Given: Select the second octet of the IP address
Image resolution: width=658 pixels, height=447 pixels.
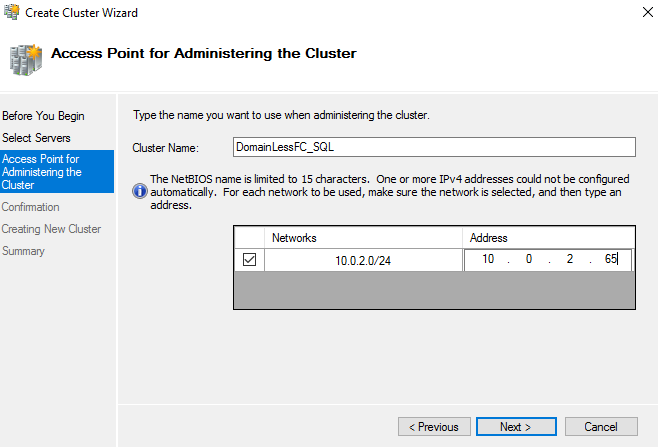Looking at the screenshot, I should click(529, 259).
